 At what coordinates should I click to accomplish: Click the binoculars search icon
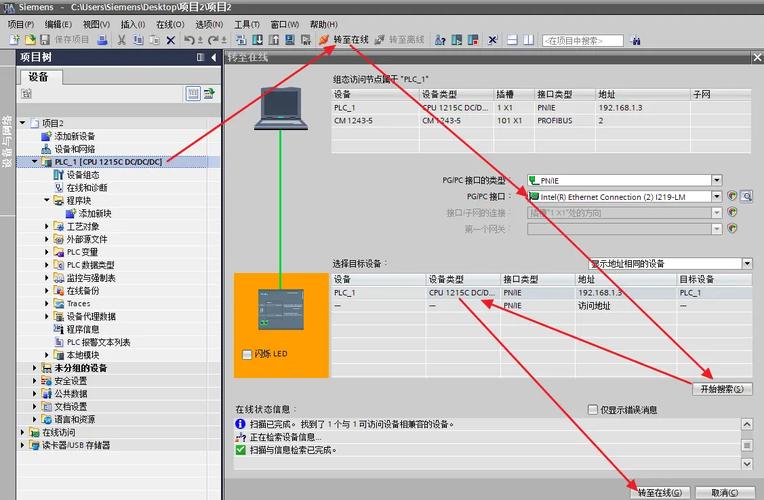click(x=635, y=40)
